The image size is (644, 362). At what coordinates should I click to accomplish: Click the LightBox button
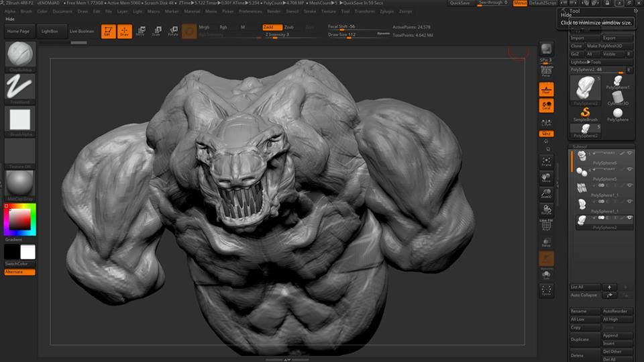50,31
